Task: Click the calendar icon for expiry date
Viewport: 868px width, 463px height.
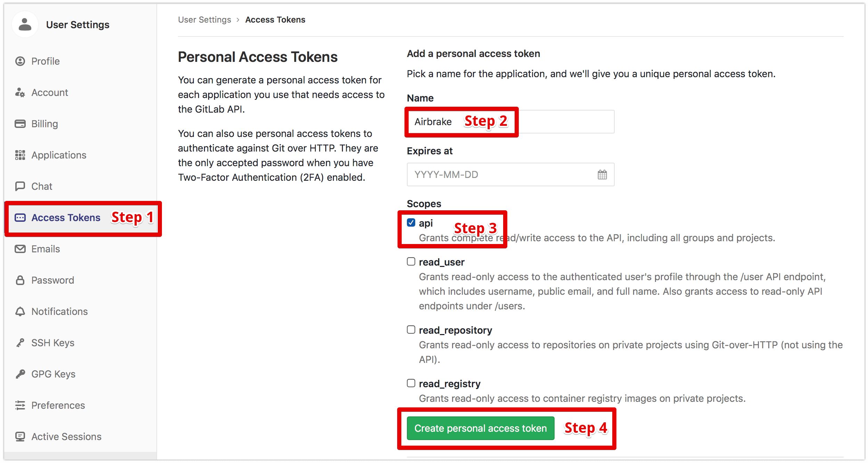Action: pos(602,174)
